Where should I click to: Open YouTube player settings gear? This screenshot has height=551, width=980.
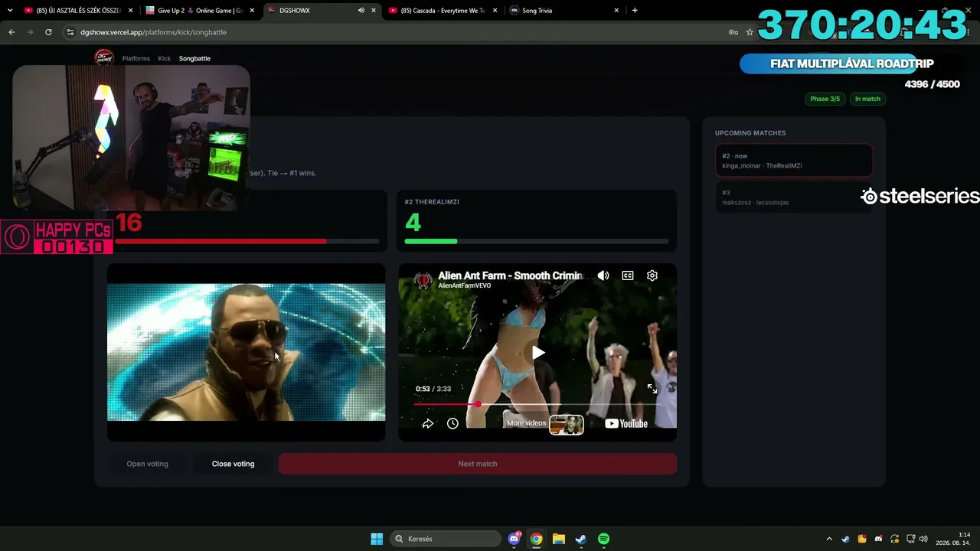[652, 275]
